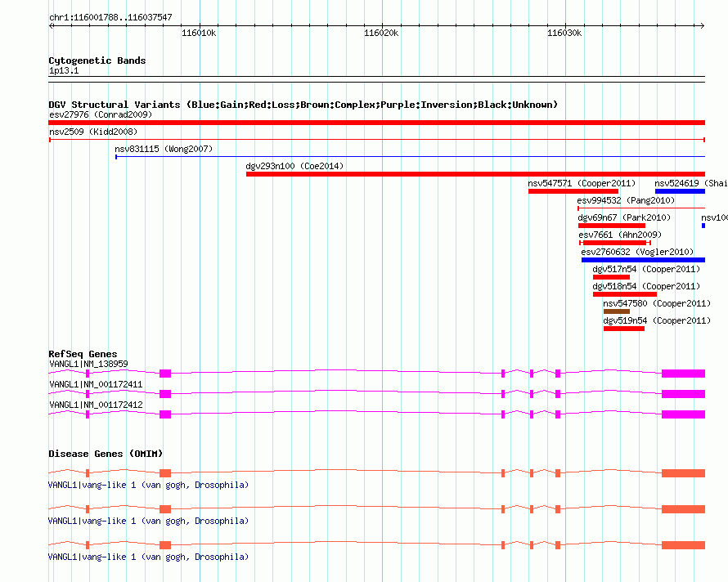728x582 pixels.
Task: Click the nsv547571 (Cooper2011) label
Action: tap(582, 183)
